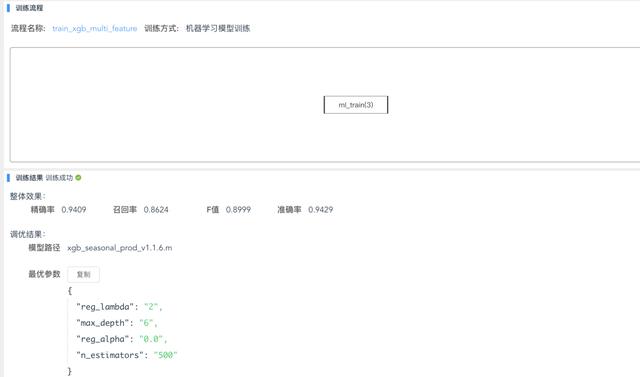640x377 pixels.
Task: Select the 训练结果 section heading
Action: (29, 177)
